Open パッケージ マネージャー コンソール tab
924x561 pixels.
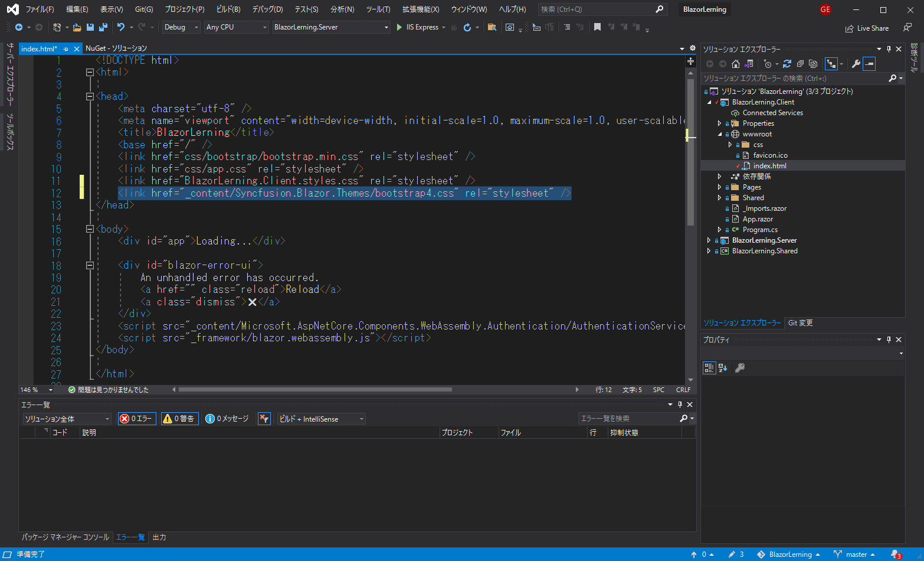(x=65, y=537)
